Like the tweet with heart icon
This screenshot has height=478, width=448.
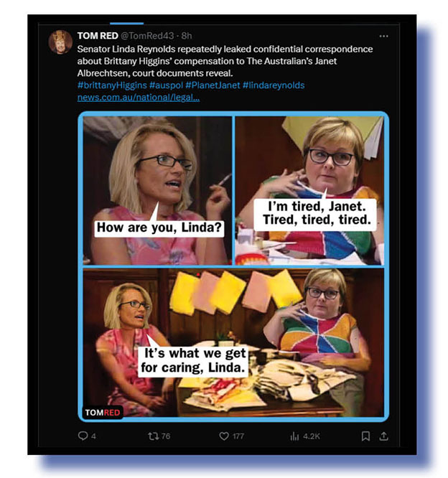coord(224,436)
